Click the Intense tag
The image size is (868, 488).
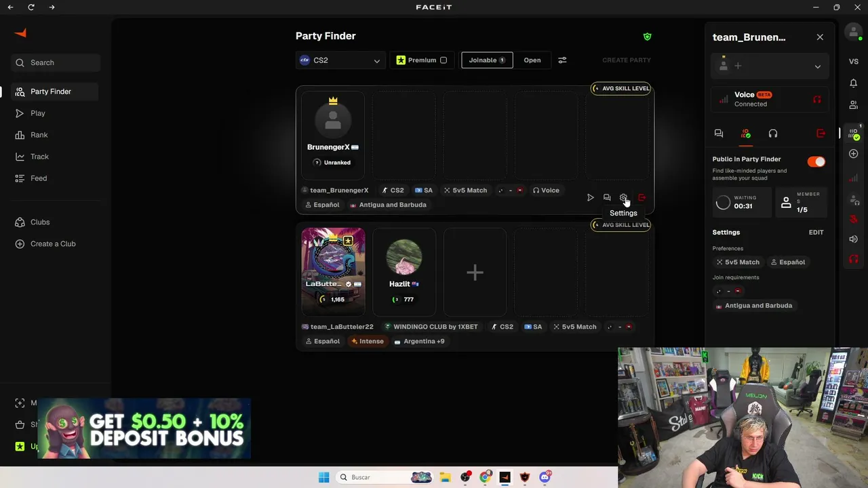368,341
